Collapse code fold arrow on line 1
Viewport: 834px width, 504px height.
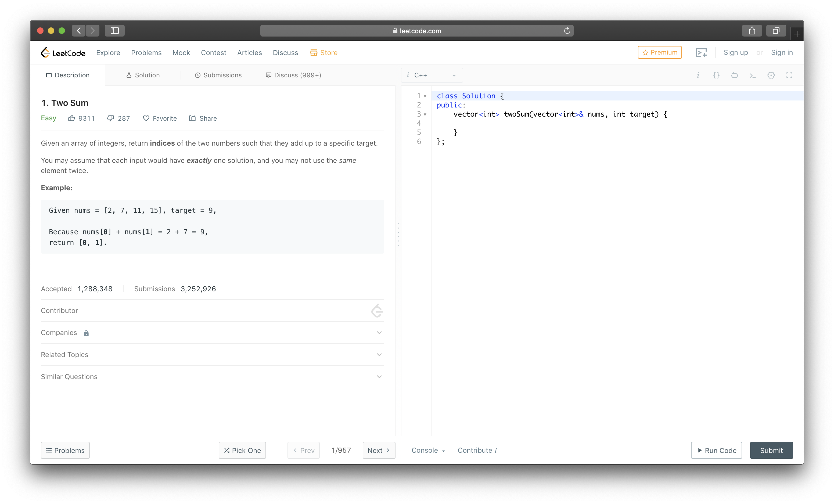(x=425, y=96)
